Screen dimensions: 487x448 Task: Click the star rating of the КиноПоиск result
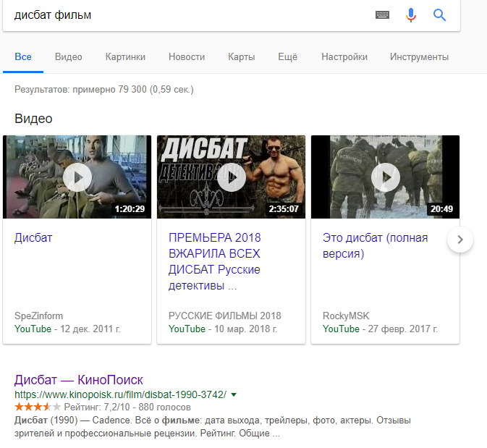point(38,407)
